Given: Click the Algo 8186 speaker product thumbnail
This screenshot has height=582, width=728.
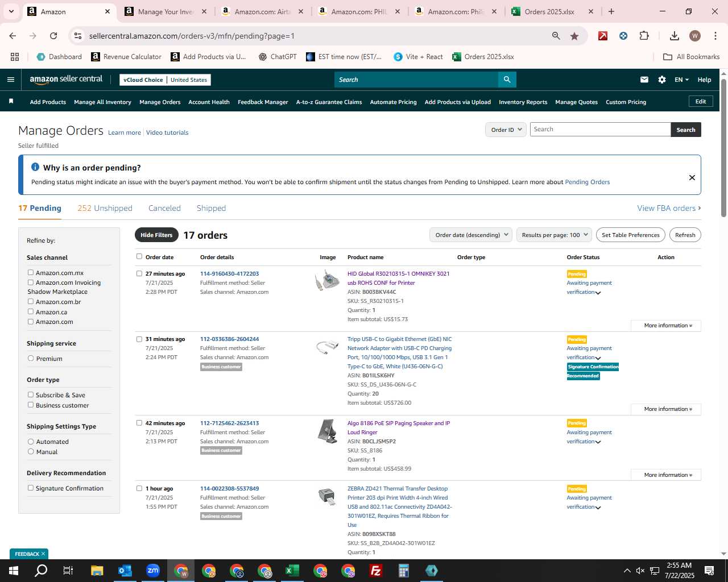Looking at the screenshot, I should [327, 431].
